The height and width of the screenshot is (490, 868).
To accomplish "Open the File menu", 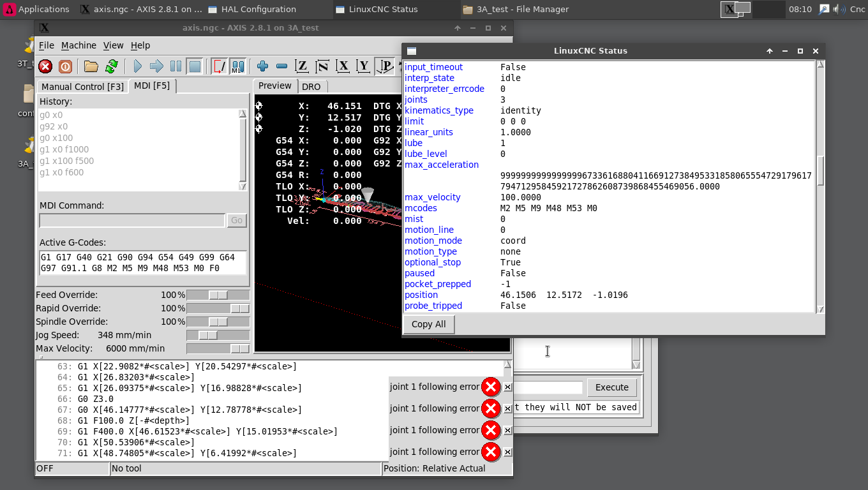I will tap(46, 45).
